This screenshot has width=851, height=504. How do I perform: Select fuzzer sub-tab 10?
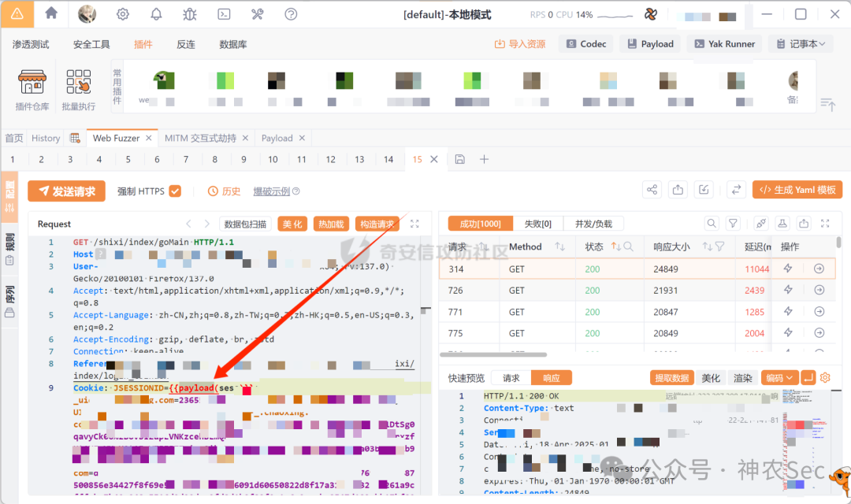point(273,159)
